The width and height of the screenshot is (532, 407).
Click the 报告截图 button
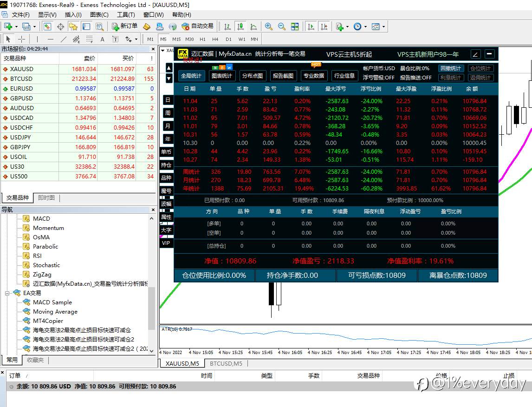283,76
